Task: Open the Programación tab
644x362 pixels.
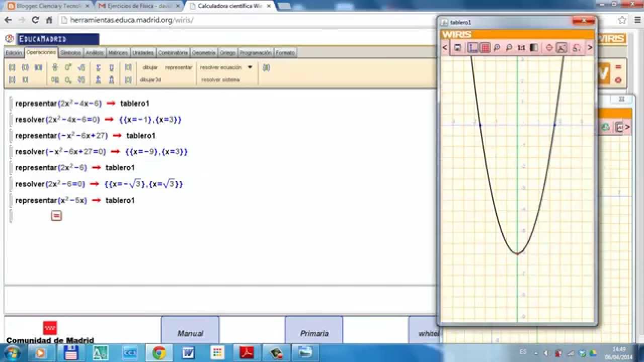Action: (256, 53)
